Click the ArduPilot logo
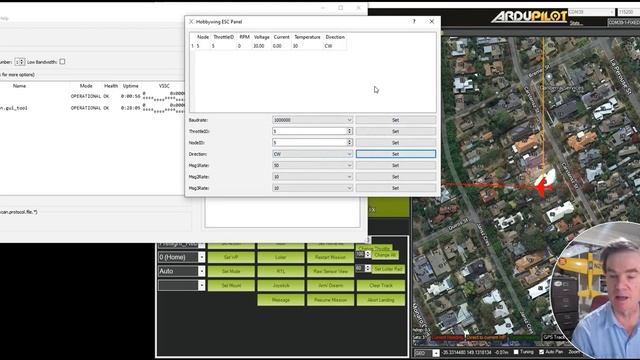The height and width of the screenshot is (360, 640). [529, 16]
